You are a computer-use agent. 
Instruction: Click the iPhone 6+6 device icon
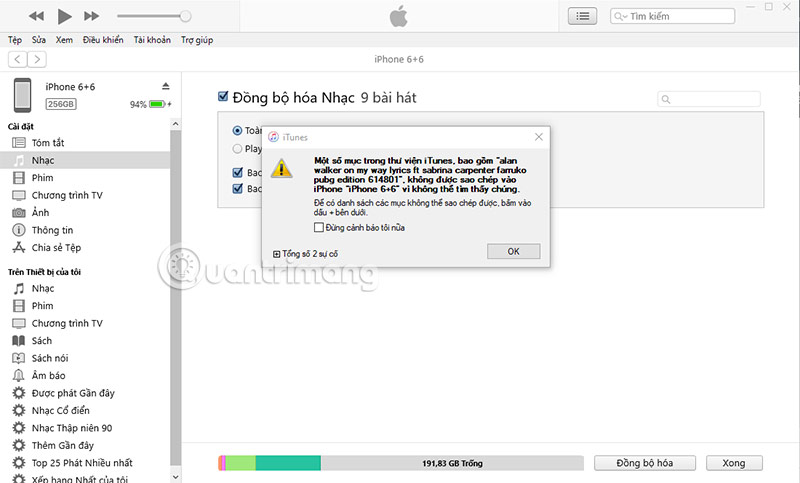tap(22, 95)
